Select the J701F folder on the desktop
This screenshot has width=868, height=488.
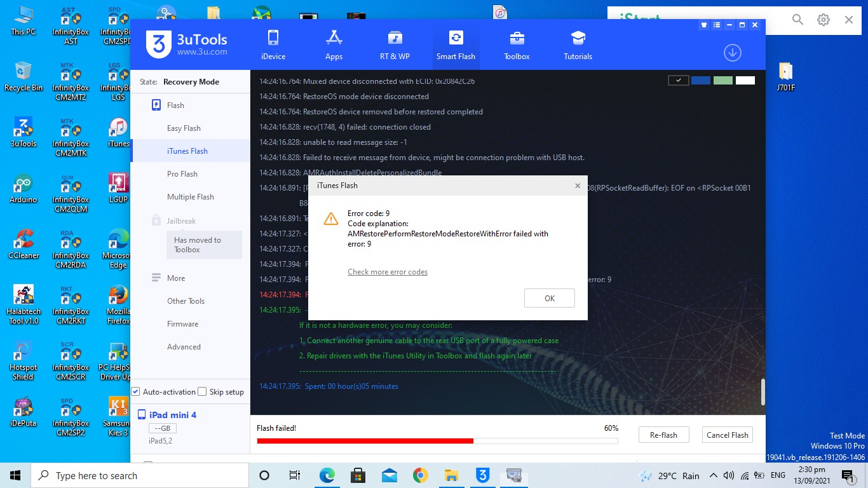point(785,77)
